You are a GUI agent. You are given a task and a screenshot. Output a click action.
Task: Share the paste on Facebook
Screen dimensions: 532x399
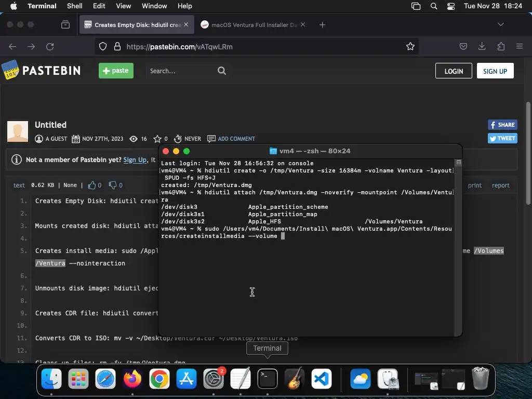(502, 125)
